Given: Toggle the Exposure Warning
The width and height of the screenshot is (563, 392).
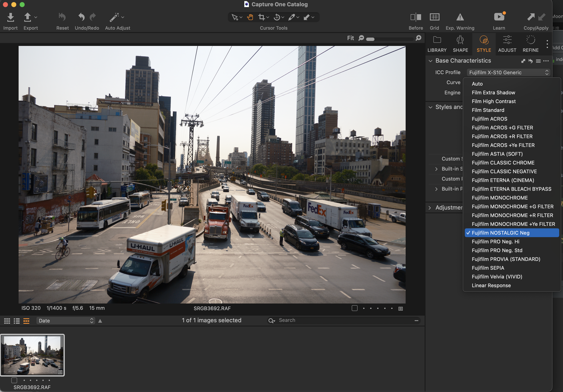Looking at the screenshot, I should (x=460, y=17).
